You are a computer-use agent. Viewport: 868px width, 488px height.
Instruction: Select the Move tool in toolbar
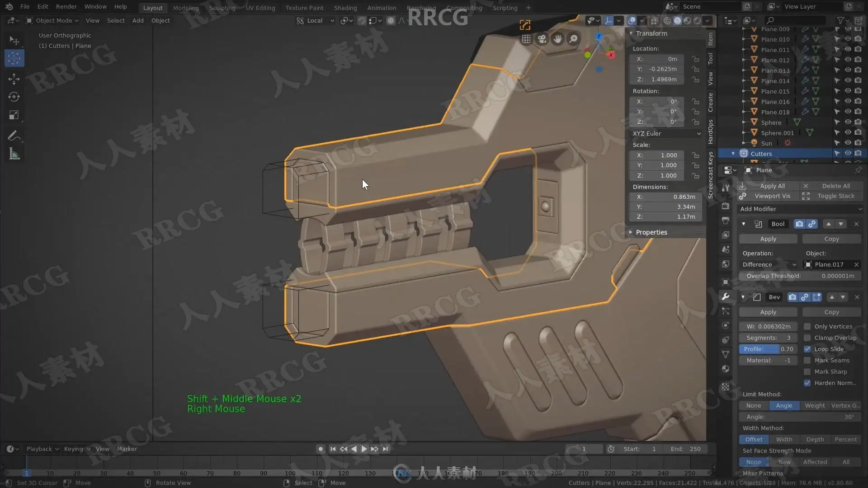coord(14,79)
